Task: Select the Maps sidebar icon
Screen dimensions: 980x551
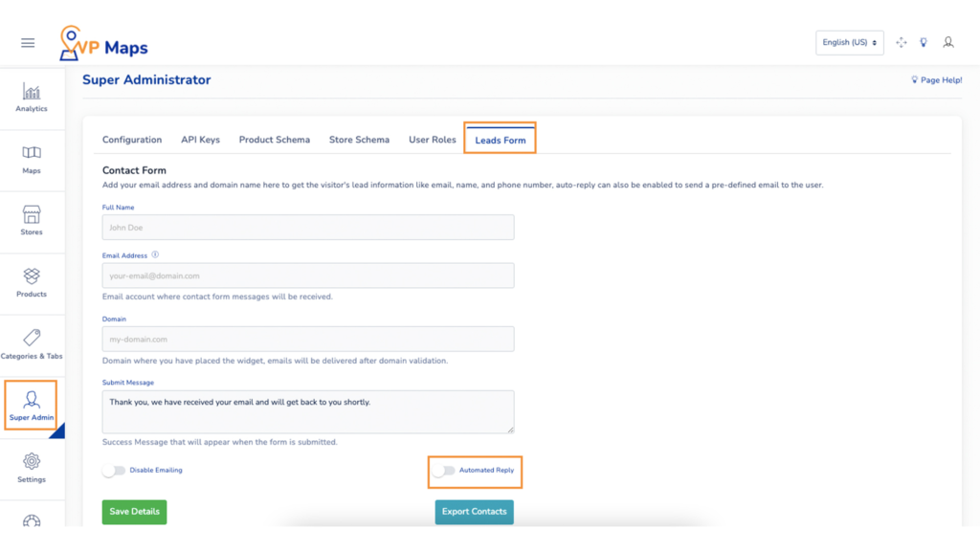Action: 32,160
